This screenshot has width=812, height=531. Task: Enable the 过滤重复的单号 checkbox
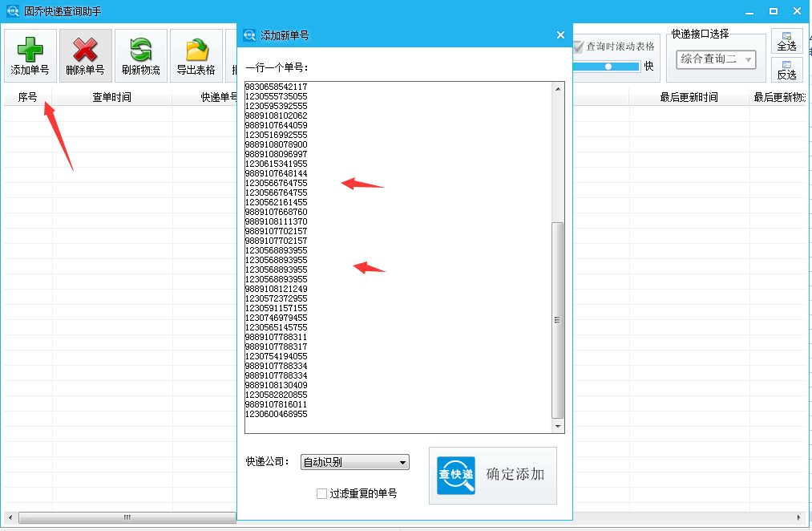[x=321, y=494]
